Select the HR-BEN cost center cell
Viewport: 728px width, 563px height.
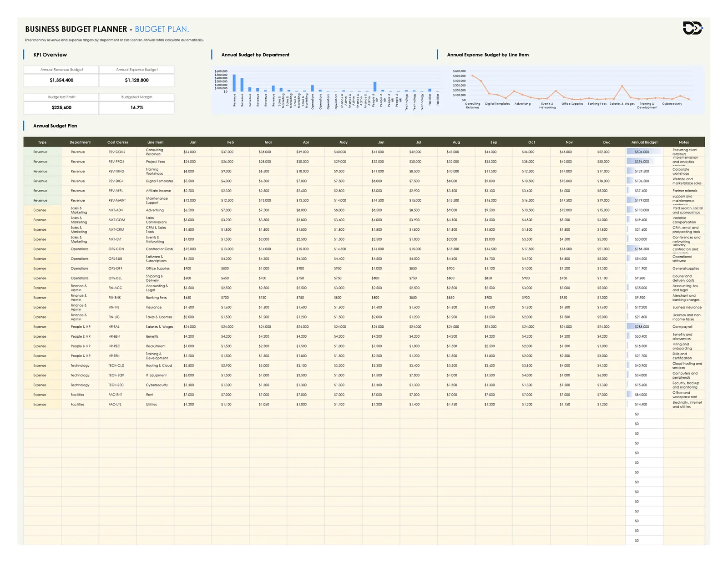[x=118, y=336]
